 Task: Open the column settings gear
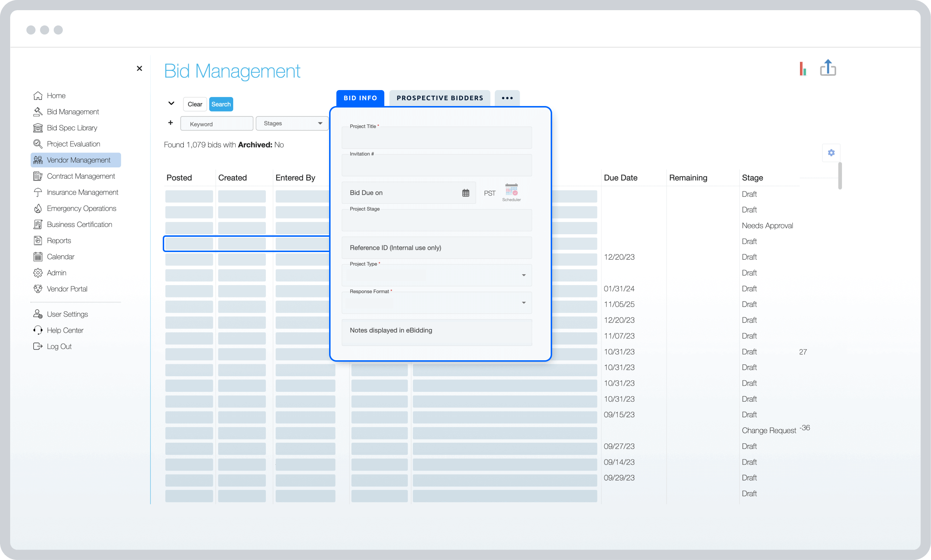pyautogui.click(x=831, y=153)
